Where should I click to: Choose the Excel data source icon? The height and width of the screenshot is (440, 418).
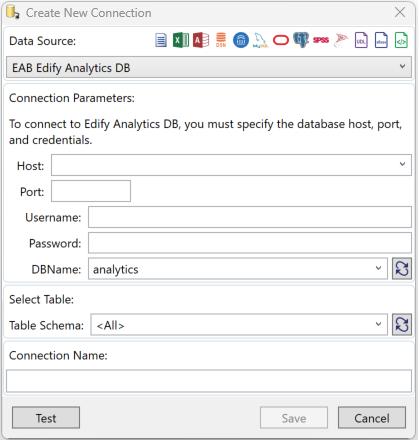click(x=181, y=41)
